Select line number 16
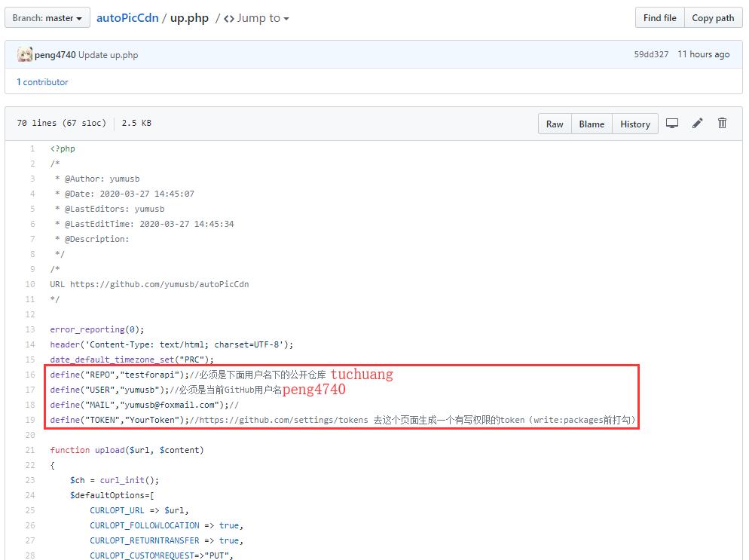Viewport: 749px width, 560px height. tap(30, 375)
